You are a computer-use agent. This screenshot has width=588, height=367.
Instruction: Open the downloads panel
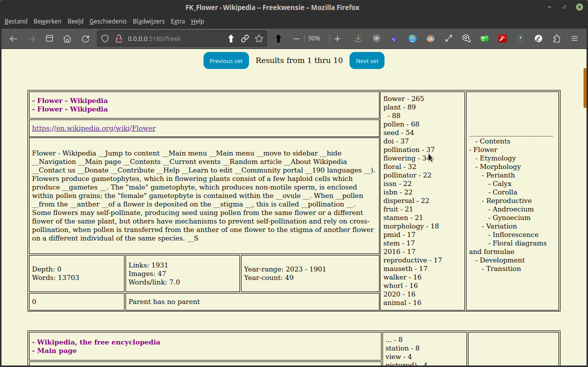coord(358,38)
